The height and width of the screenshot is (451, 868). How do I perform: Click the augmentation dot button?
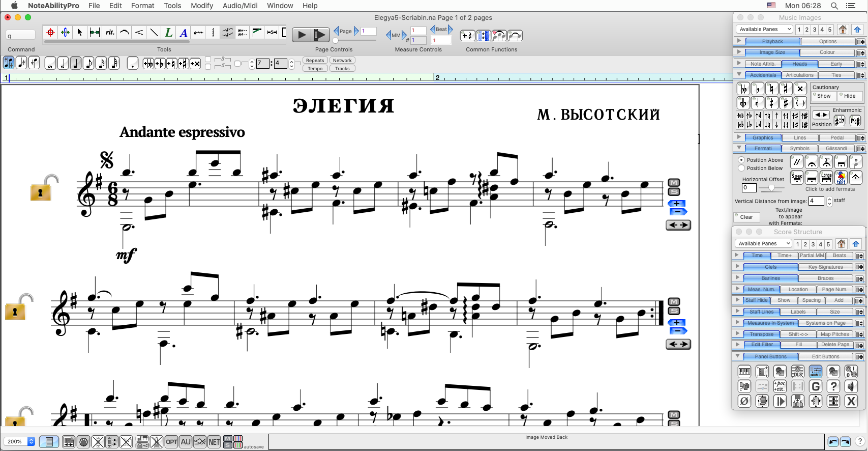point(132,64)
